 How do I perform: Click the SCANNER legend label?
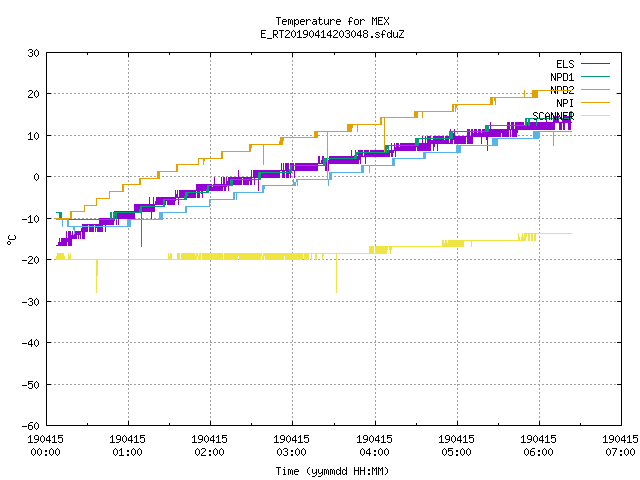(x=553, y=116)
